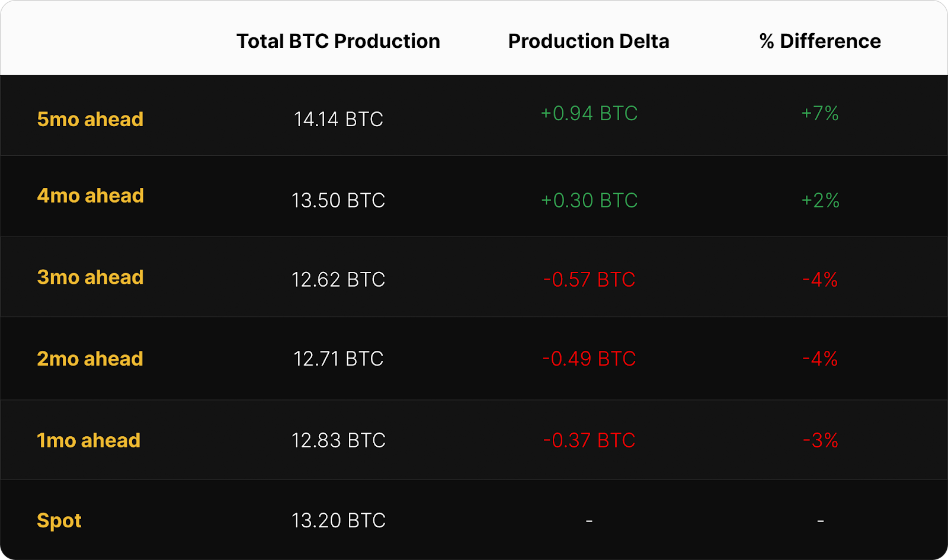The height and width of the screenshot is (560, 948).
Task: Click the -0.57 BTC red delta
Action: point(589,279)
